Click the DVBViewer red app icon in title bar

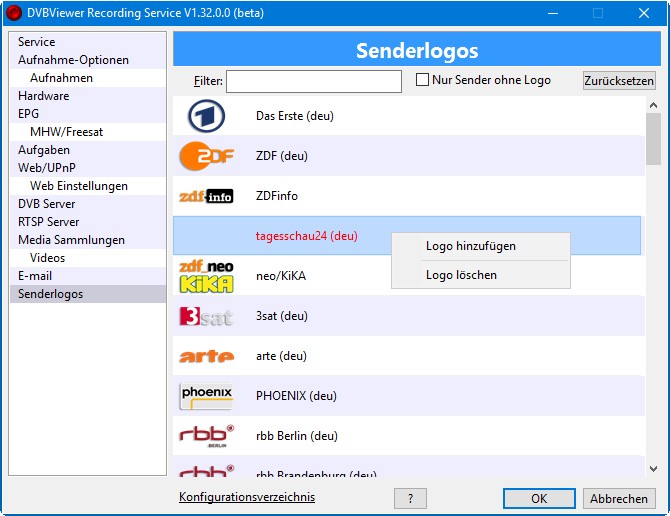pyautogui.click(x=14, y=13)
